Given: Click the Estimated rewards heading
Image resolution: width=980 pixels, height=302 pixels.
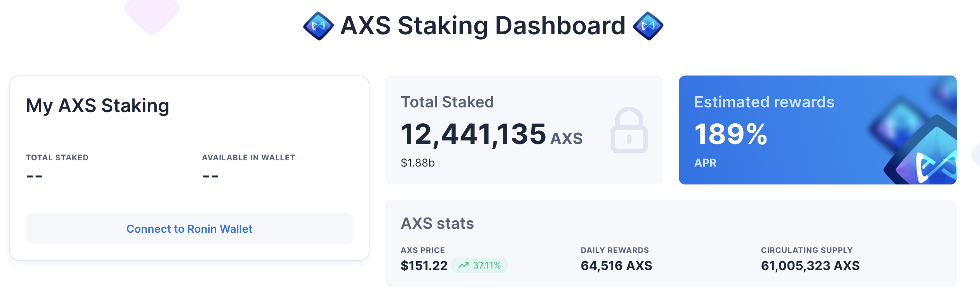Looking at the screenshot, I should (764, 102).
